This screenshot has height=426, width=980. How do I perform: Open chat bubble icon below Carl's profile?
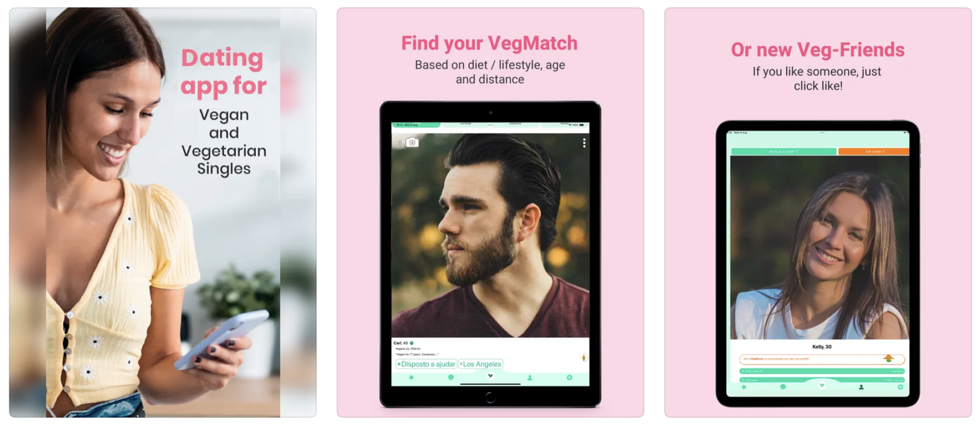click(x=451, y=377)
